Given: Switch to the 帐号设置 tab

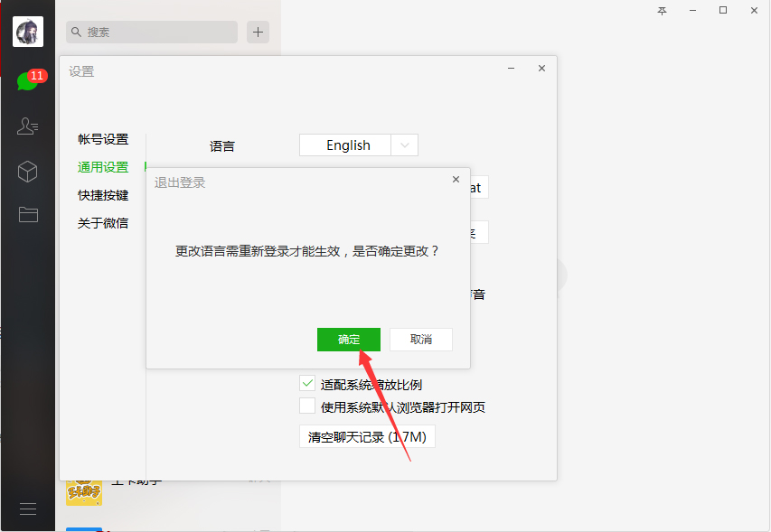Looking at the screenshot, I should (102, 139).
